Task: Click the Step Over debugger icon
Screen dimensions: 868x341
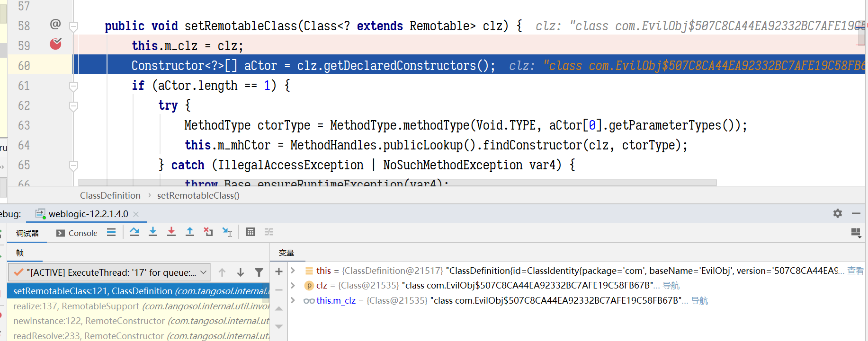Action: tap(134, 232)
